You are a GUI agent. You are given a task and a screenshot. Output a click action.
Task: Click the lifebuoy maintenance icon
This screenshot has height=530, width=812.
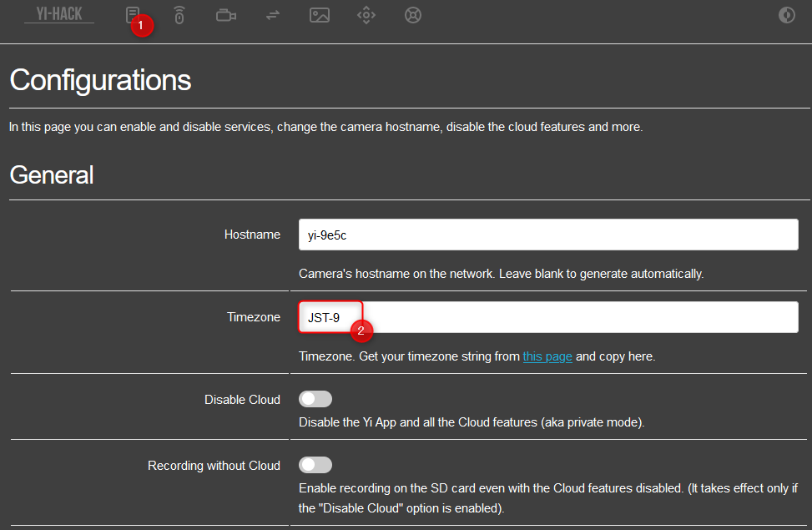413,15
